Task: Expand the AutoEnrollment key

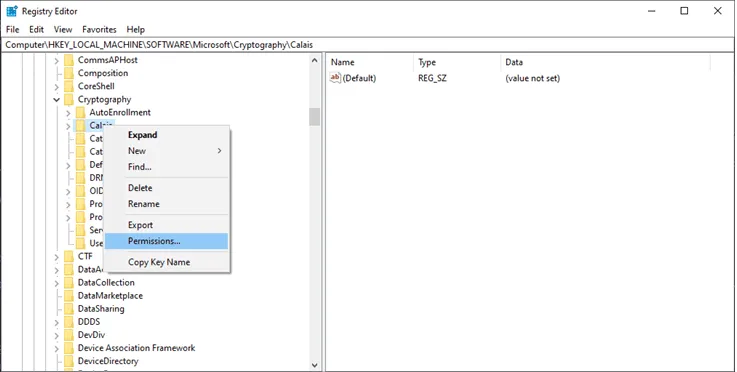Action: 68,113
